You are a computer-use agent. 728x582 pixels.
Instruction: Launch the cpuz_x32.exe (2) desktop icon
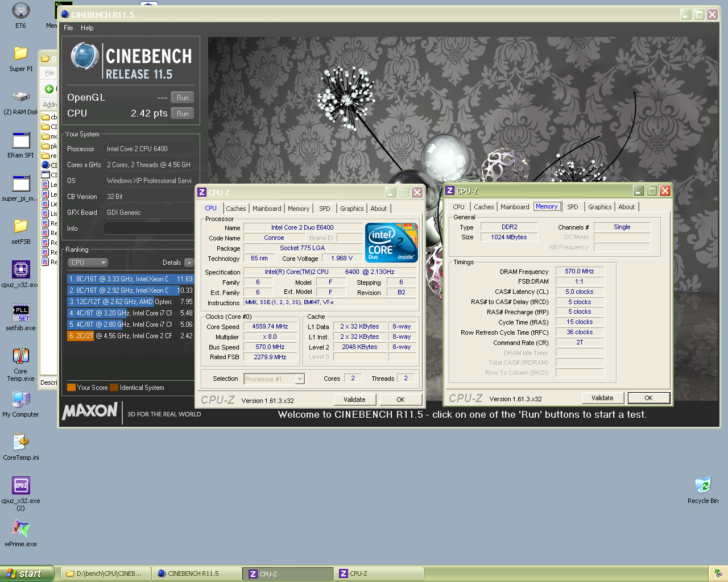pos(21,485)
